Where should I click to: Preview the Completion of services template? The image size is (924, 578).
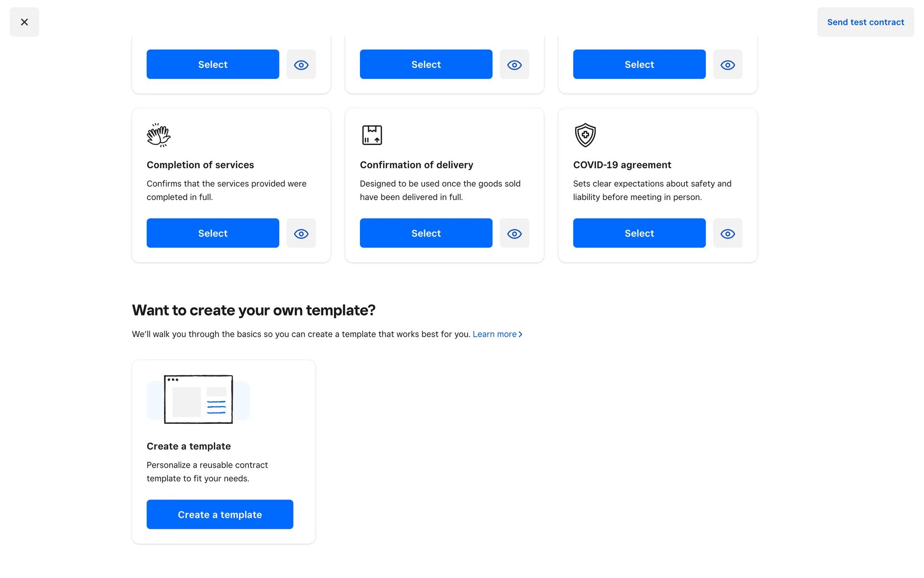(301, 234)
